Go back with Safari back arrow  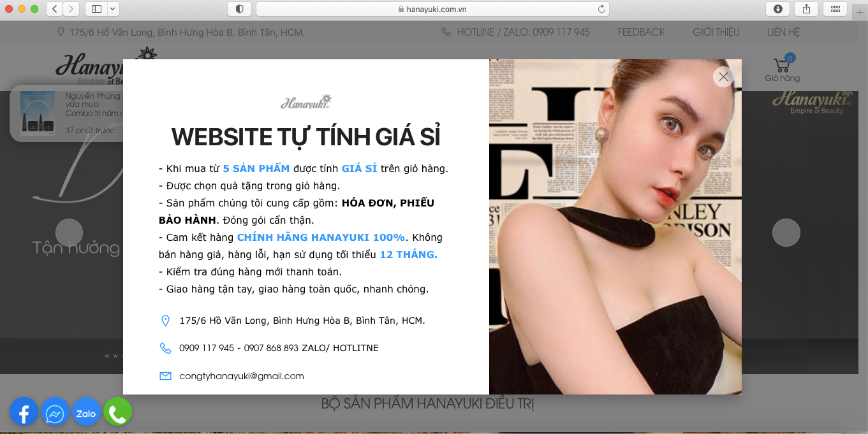click(x=55, y=9)
